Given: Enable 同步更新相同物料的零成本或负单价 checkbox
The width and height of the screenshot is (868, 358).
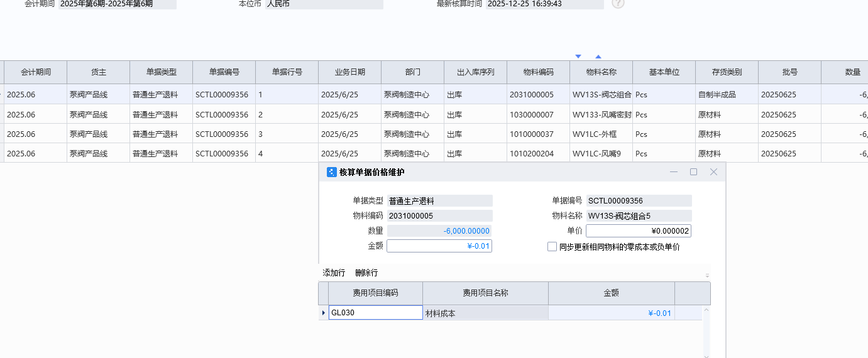Looking at the screenshot, I should (552, 247).
